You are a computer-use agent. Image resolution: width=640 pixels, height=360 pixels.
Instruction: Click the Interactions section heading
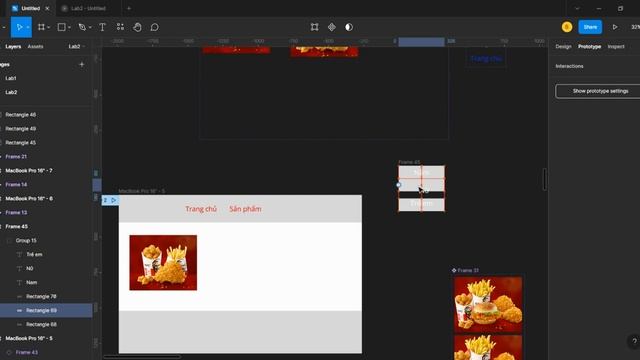pos(569,66)
